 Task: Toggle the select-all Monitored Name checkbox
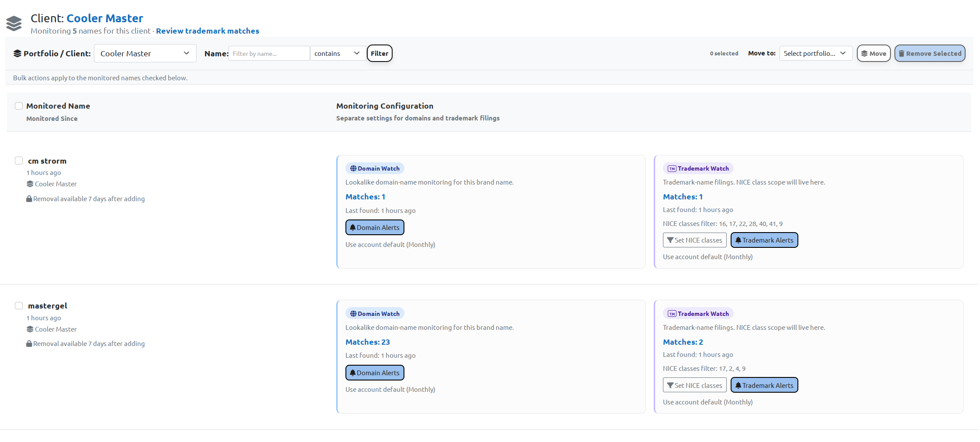pyautogui.click(x=19, y=106)
